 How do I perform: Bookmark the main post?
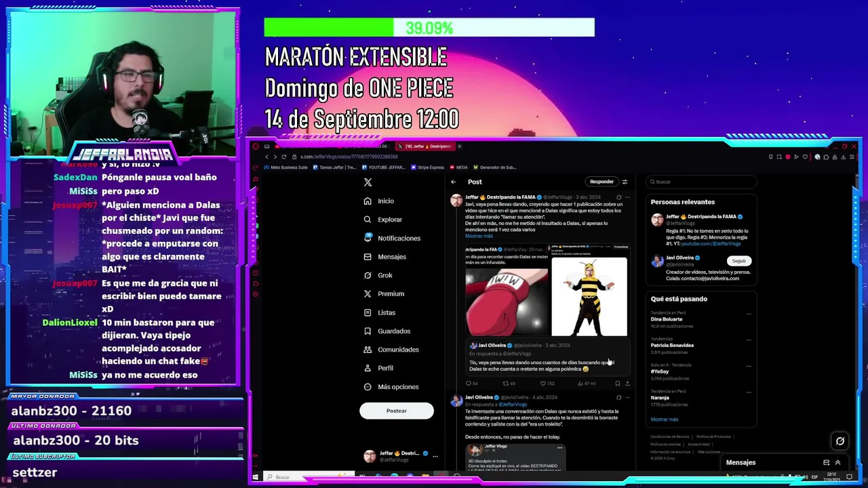point(617,384)
